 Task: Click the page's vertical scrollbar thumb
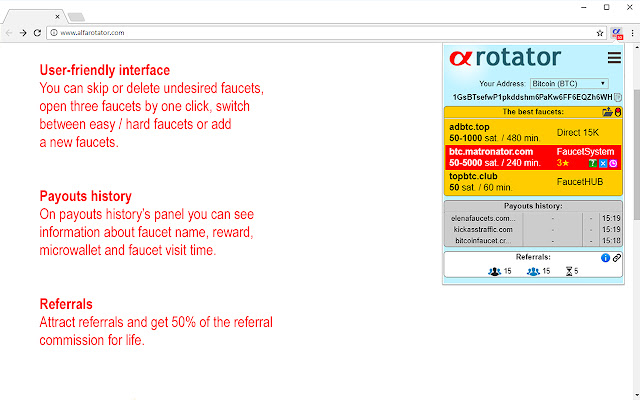point(636,154)
